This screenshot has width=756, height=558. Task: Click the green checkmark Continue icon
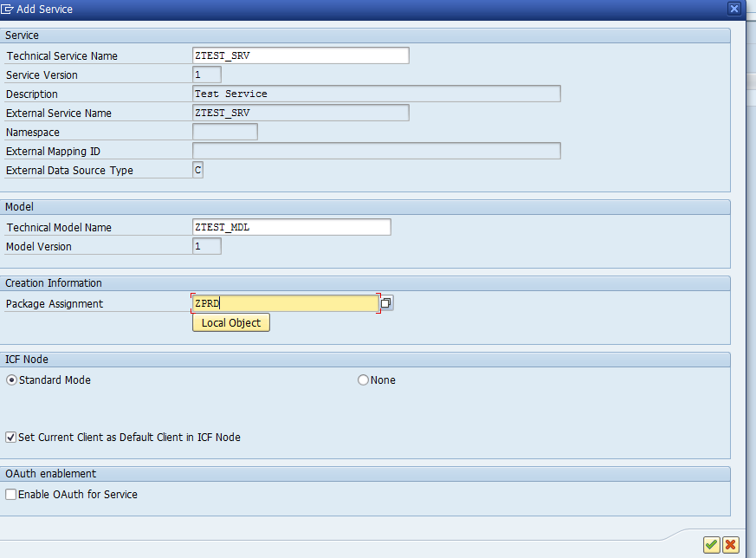712,544
